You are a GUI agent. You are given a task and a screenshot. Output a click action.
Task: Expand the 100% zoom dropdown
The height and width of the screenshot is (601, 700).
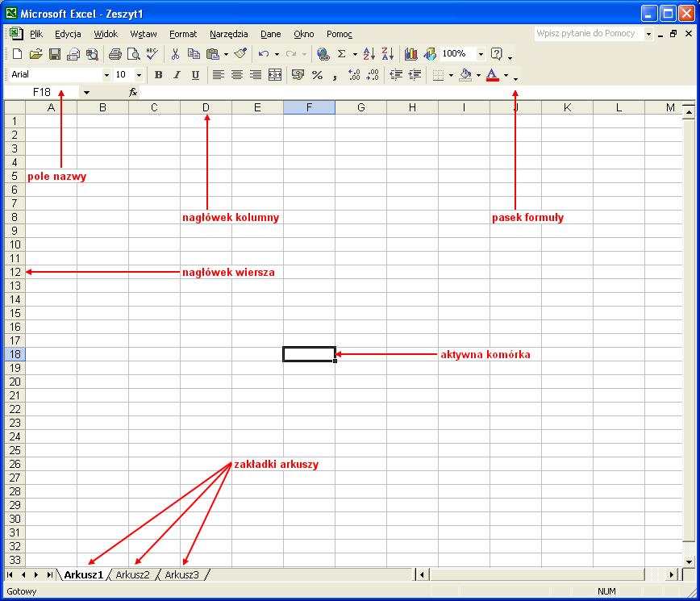click(x=481, y=54)
